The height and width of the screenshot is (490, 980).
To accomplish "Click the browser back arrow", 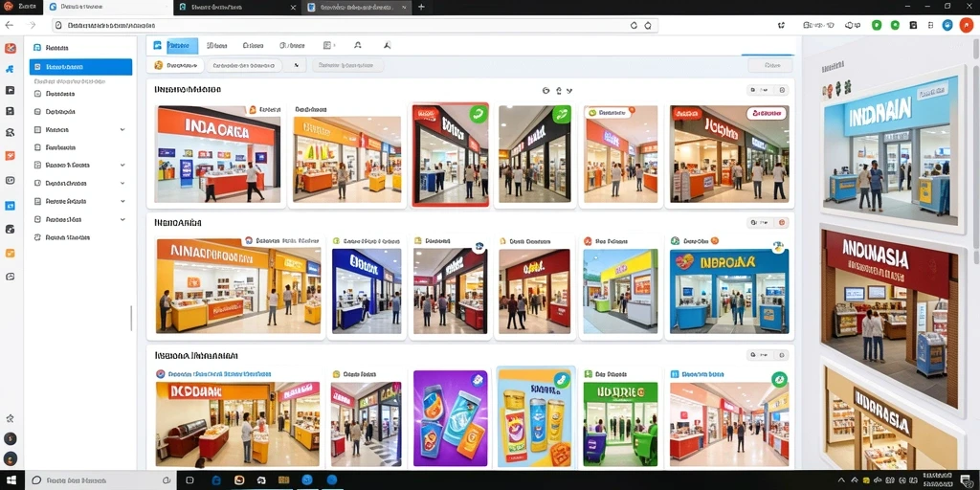I will [x=9, y=26].
